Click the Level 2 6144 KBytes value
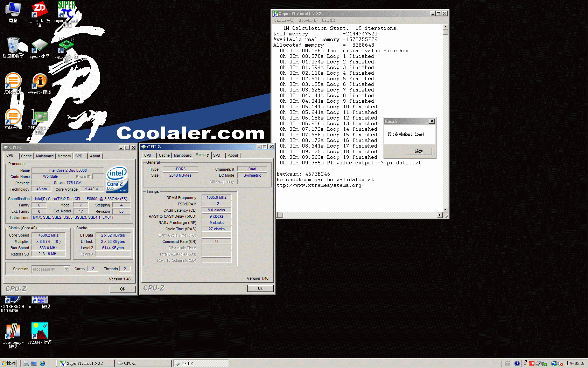This screenshot has width=588, height=368. click(x=113, y=248)
